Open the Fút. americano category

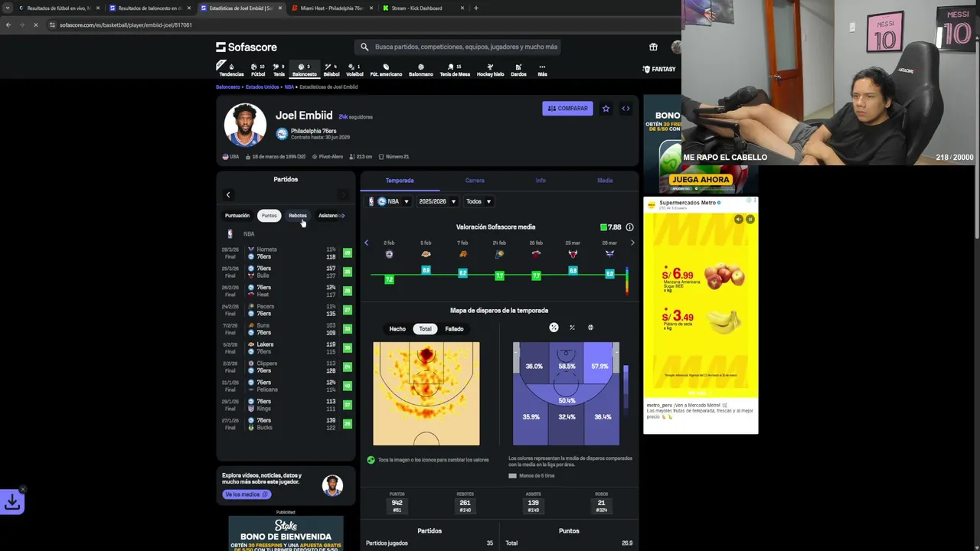386,70
